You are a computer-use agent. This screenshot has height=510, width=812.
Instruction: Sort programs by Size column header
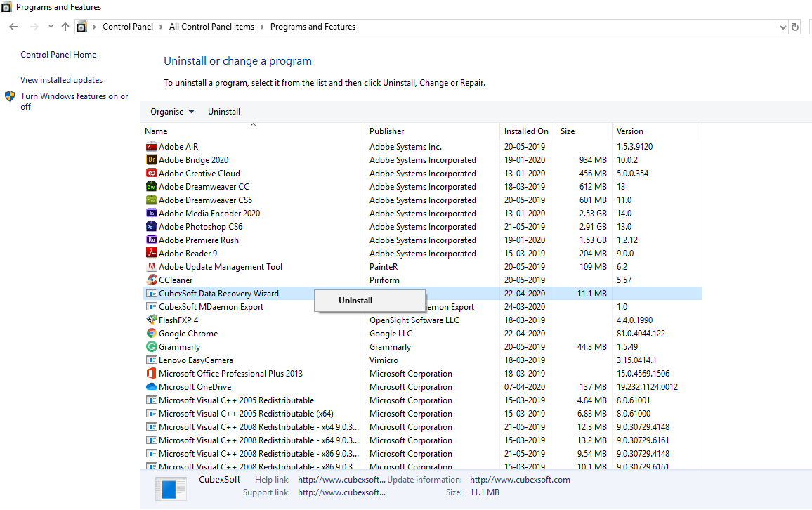click(x=568, y=131)
